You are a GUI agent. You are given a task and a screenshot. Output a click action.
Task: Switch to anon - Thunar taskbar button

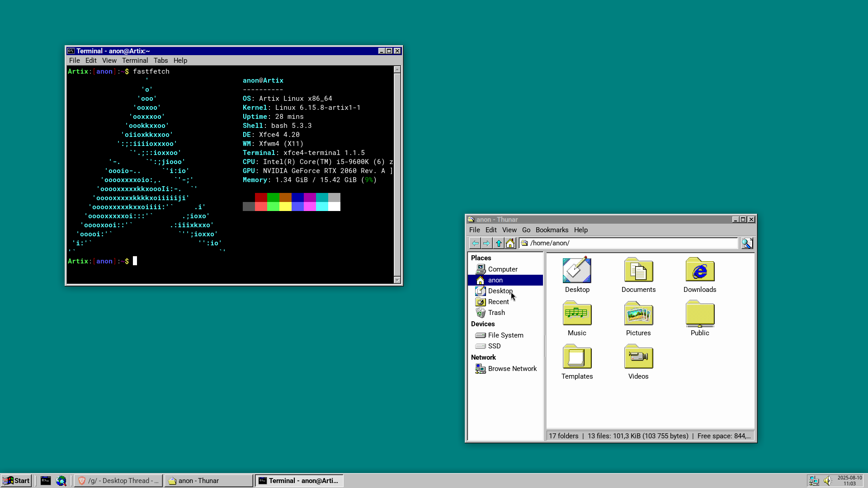coord(208,481)
